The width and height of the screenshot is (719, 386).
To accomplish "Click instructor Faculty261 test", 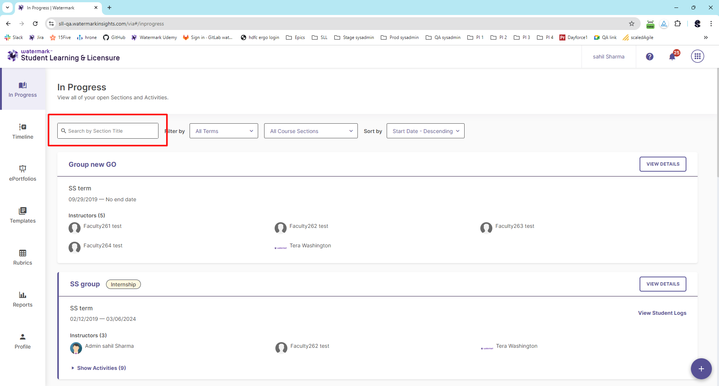I will click(x=95, y=227).
